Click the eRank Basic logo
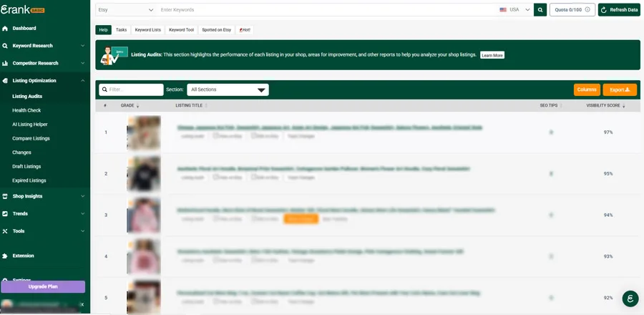 click(23, 9)
